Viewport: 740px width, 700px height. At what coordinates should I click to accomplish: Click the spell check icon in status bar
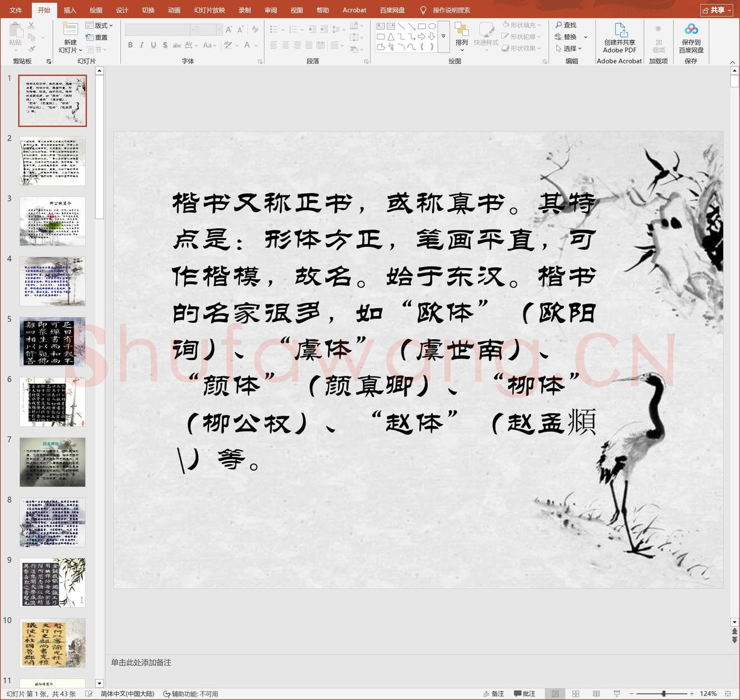(x=89, y=694)
